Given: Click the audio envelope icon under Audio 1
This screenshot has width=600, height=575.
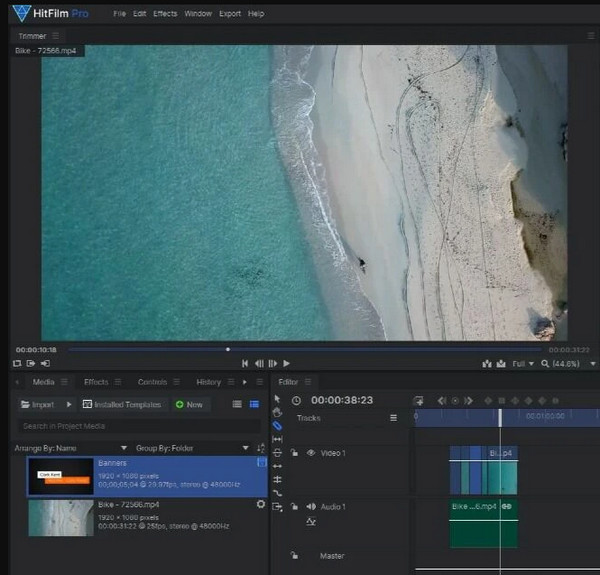Looking at the screenshot, I should tap(311, 521).
